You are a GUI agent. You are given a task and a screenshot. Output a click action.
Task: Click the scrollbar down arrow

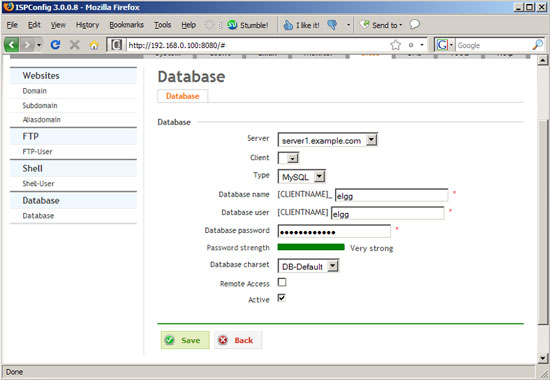coord(542,358)
